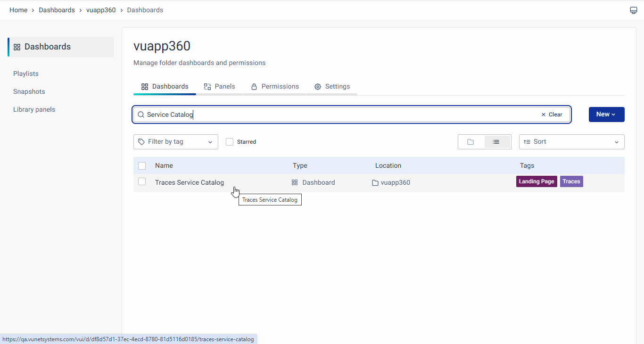Image resolution: width=644 pixels, height=344 pixels.
Task: Clear the search field text
Action: (x=552, y=115)
